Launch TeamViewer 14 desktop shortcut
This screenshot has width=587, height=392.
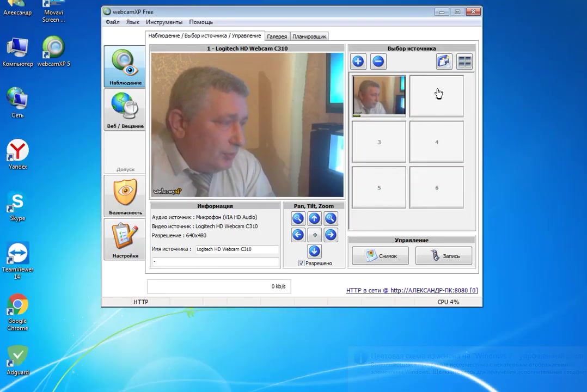point(17,260)
